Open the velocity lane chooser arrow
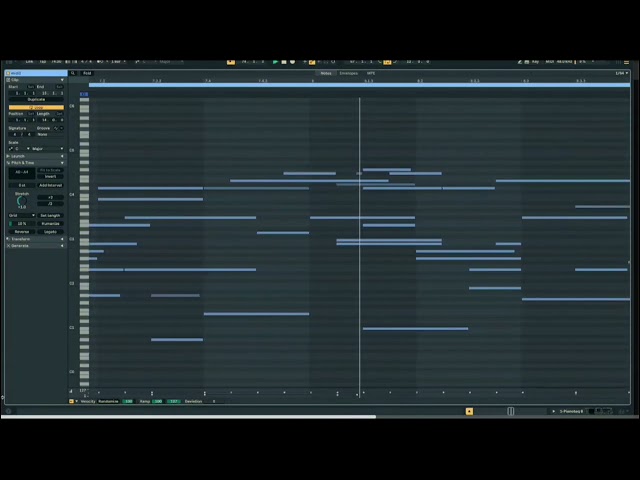Image resolution: width=640 pixels, height=480 pixels. [76, 401]
